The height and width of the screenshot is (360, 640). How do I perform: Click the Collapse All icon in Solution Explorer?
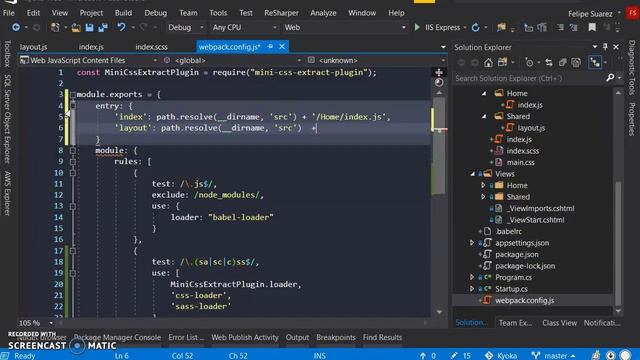point(562,62)
